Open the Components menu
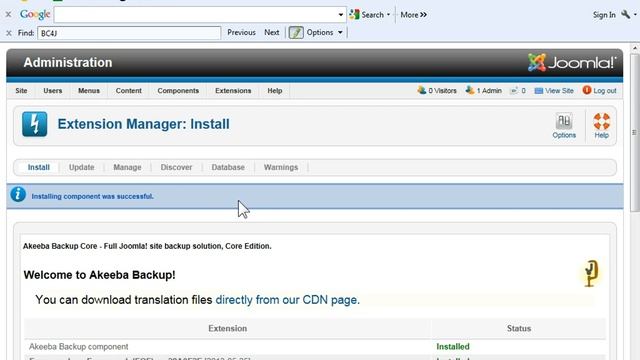The height and width of the screenshot is (360, 640). pos(178,91)
